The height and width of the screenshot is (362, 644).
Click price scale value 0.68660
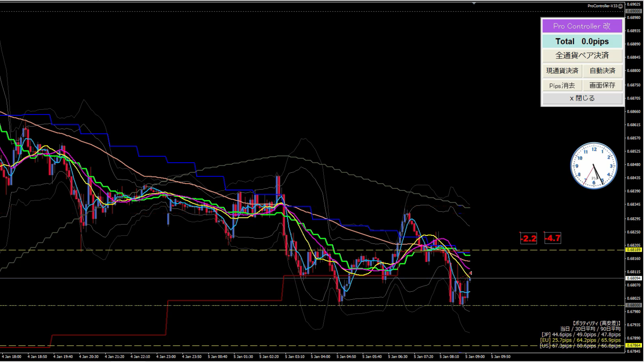click(634, 112)
